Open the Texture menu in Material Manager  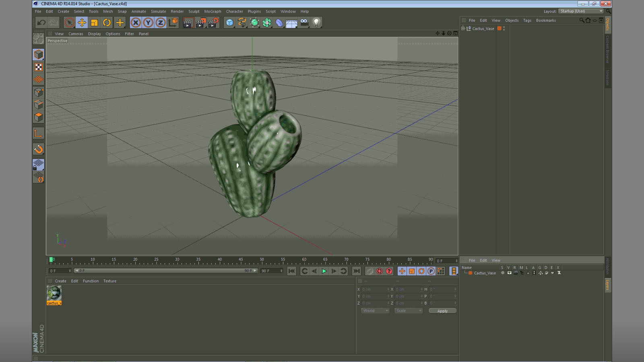pyautogui.click(x=109, y=281)
